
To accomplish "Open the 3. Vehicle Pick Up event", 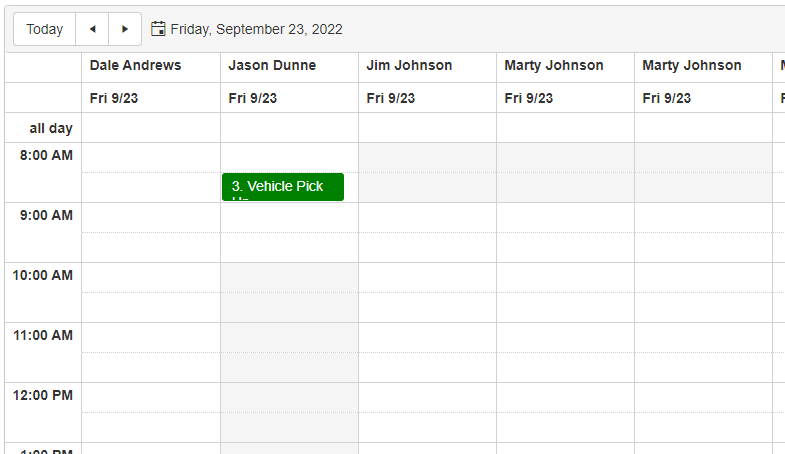I will (x=283, y=187).
